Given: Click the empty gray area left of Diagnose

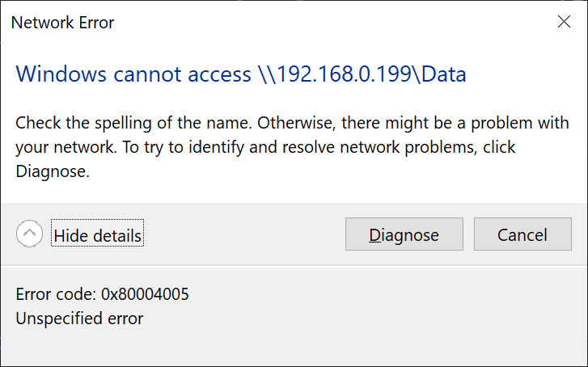Looking at the screenshot, I should (243, 234).
